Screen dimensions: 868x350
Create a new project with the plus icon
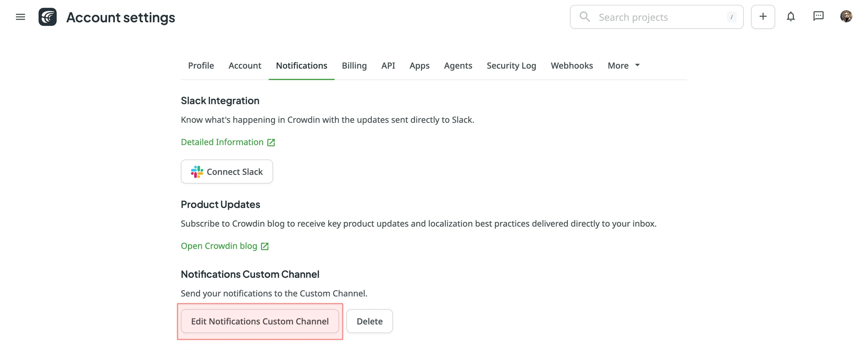pos(763,17)
